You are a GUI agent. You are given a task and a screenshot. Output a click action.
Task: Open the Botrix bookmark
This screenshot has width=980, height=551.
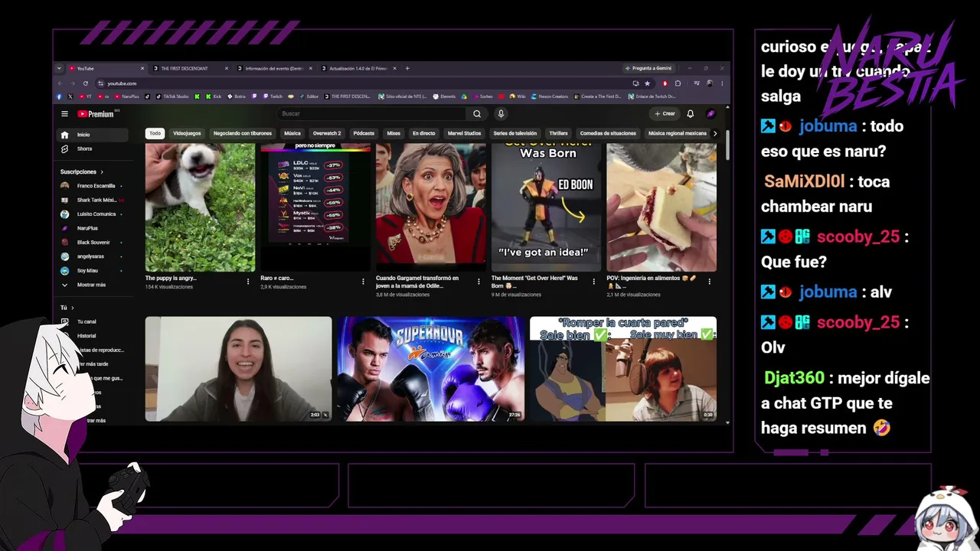pyautogui.click(x=237, y=96)
